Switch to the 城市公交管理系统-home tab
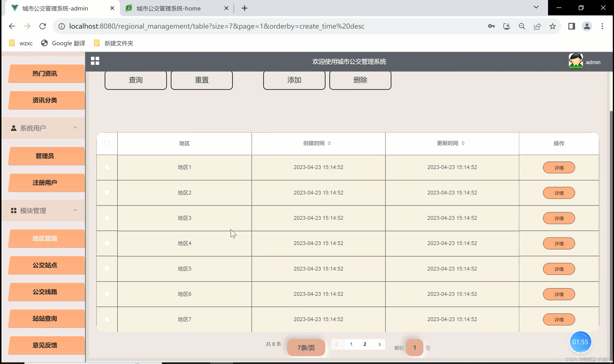This screenshot has width=614, height=364. click(x=168, y=8)
